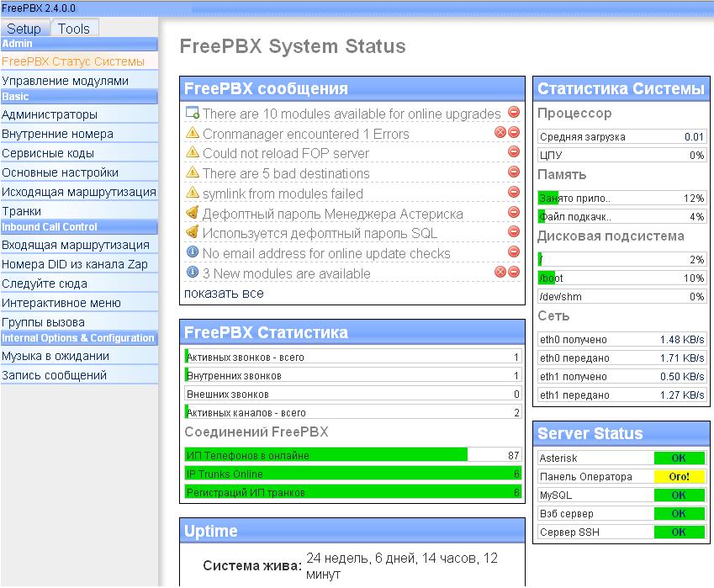Click the 'Занято прило..' memory usage bar
714x588 pixels.
(622, 199)
